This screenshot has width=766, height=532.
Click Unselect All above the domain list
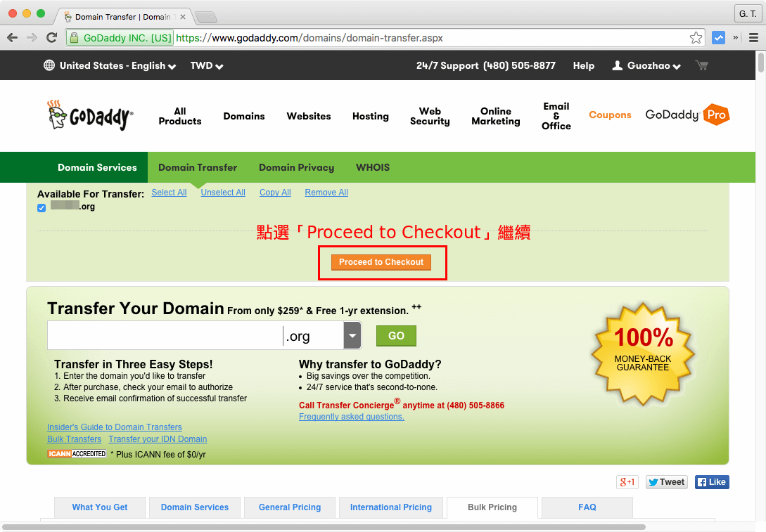tap(222, 192)
